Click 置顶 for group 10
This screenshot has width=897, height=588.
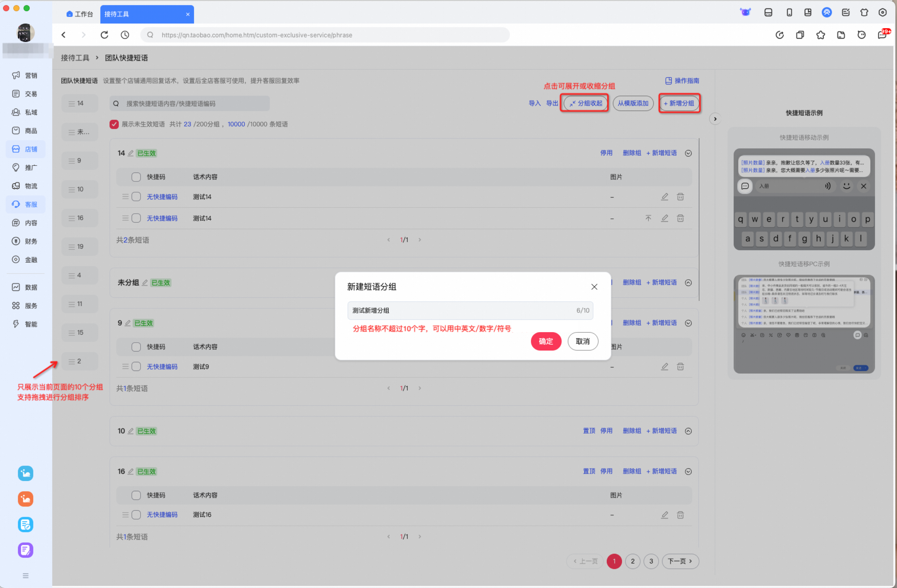589,431
